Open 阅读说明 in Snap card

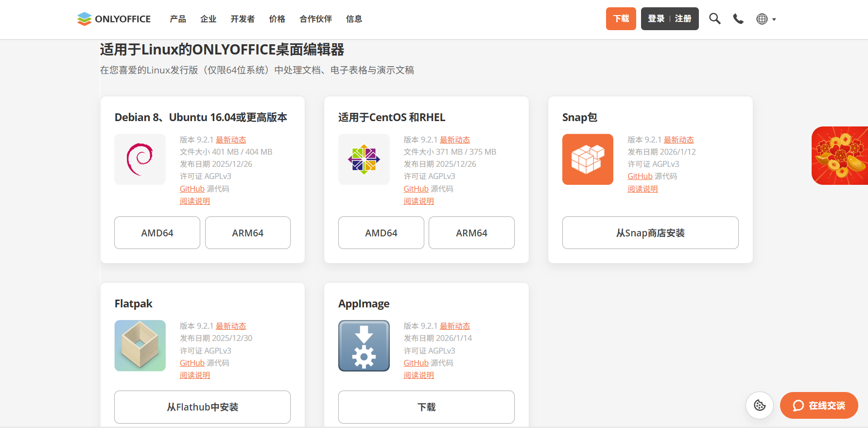[x=642, y=189]
